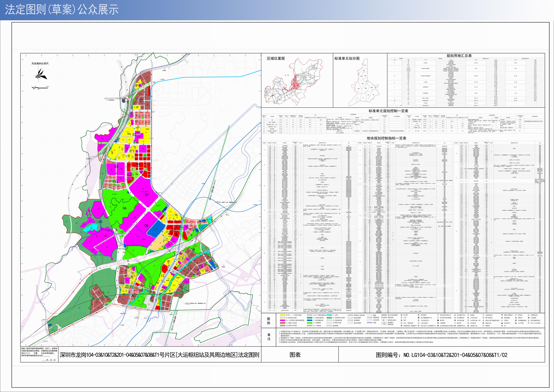This screenshot has width=554, height=392.
Task: Click the post office branch (邮政支局) icon
Action: (x=483, y=323)
